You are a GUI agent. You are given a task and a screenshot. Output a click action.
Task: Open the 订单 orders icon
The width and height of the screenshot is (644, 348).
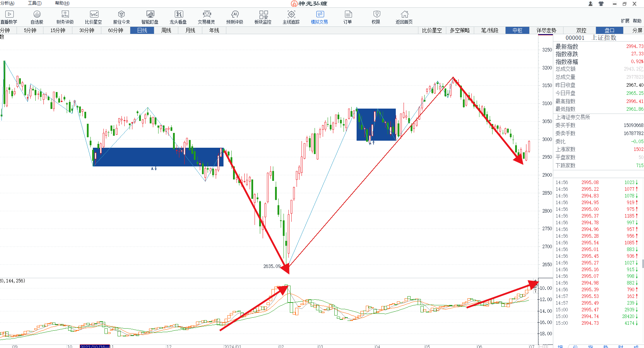tap(348, 17)
